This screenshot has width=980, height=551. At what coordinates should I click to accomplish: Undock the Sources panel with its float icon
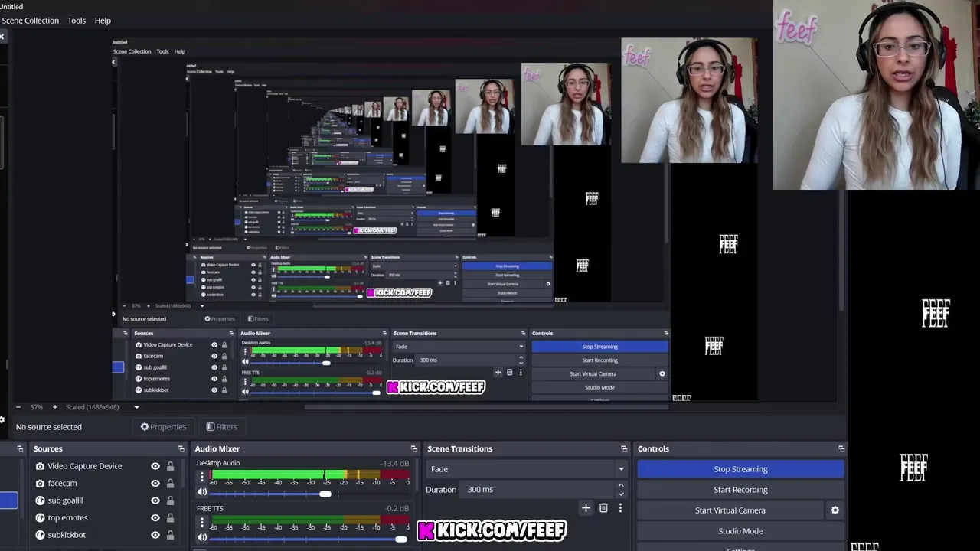point(181,448)
